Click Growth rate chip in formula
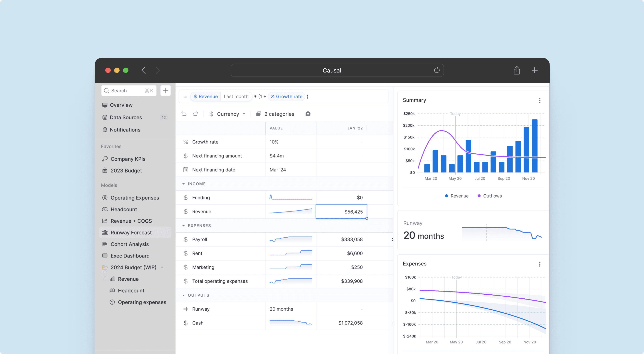Image resolution: width=644 pixels, height=354 pixels. 286,97
